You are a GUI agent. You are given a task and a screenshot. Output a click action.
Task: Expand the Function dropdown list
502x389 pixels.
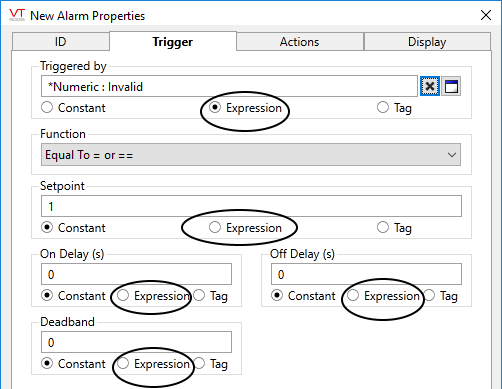point(251,155)
